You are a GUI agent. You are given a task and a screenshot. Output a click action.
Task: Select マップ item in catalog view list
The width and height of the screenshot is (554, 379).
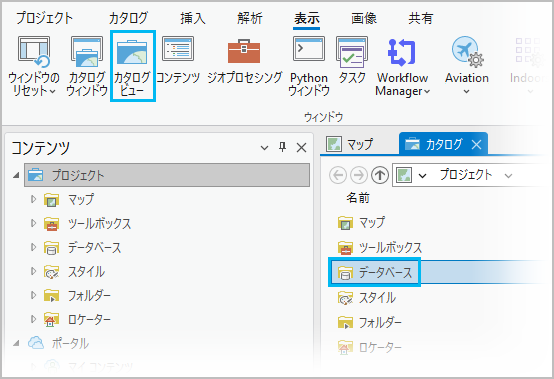tap(361, 223)
